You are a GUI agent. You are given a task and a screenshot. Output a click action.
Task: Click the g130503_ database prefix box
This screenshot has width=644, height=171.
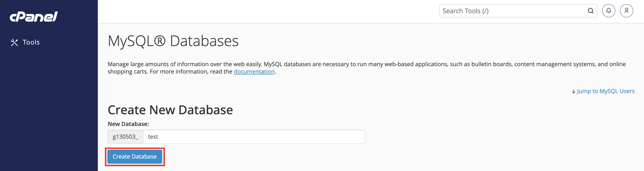click(125, 137)
